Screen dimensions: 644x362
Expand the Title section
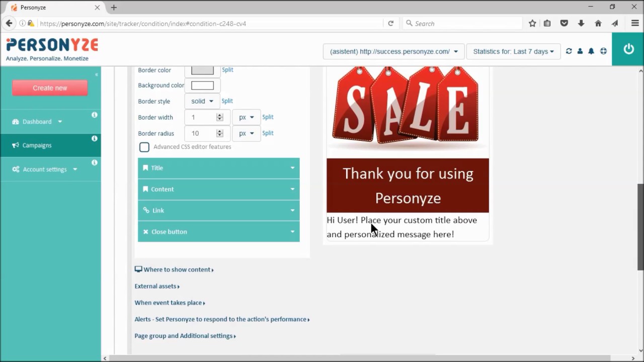219,168
